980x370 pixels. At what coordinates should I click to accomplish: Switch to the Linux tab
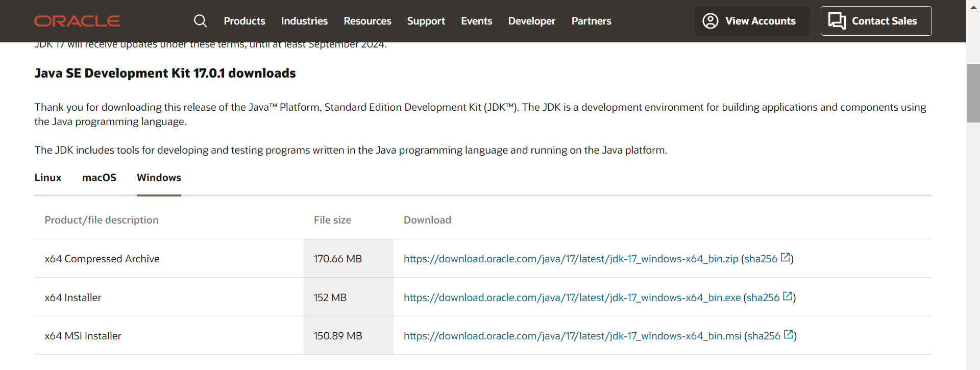point(48,178)
